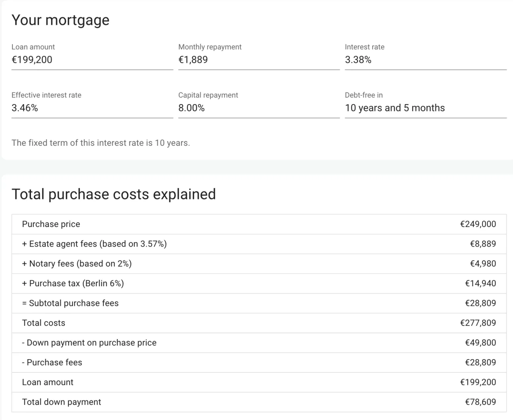Viewport: 513px width, 420px height.
Task: Select the Down payment on purchase price label
Action: click(x=89, y=343)
